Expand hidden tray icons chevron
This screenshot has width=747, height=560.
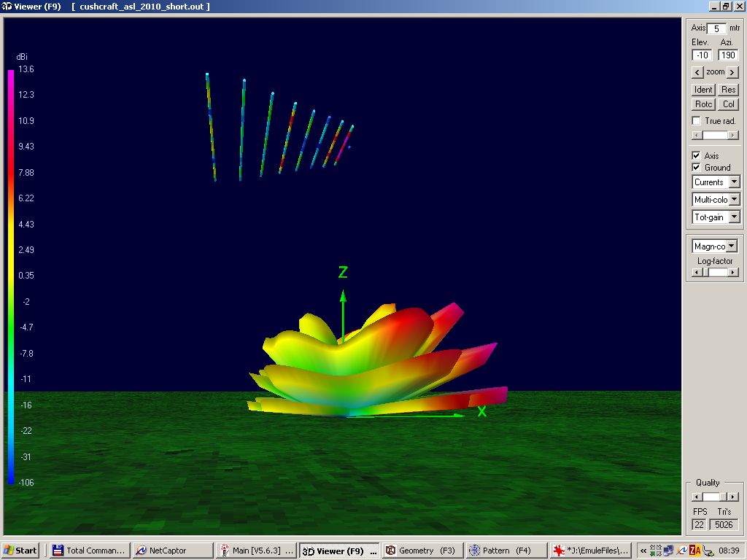643,551
